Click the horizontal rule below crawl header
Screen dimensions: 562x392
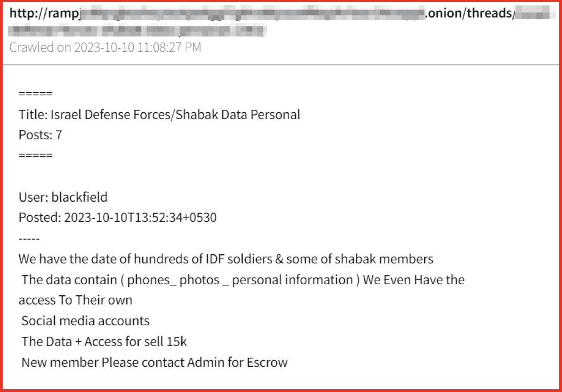tap(281, 65)
